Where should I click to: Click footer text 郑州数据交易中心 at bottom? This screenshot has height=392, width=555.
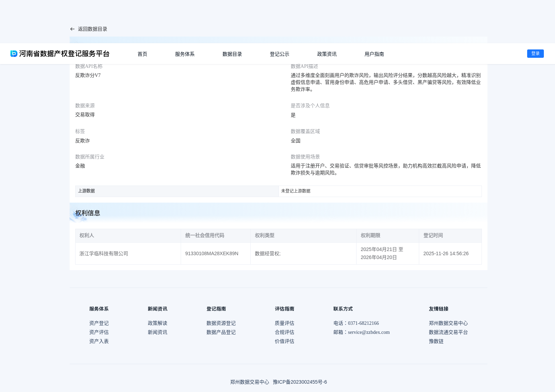(250, 382)
